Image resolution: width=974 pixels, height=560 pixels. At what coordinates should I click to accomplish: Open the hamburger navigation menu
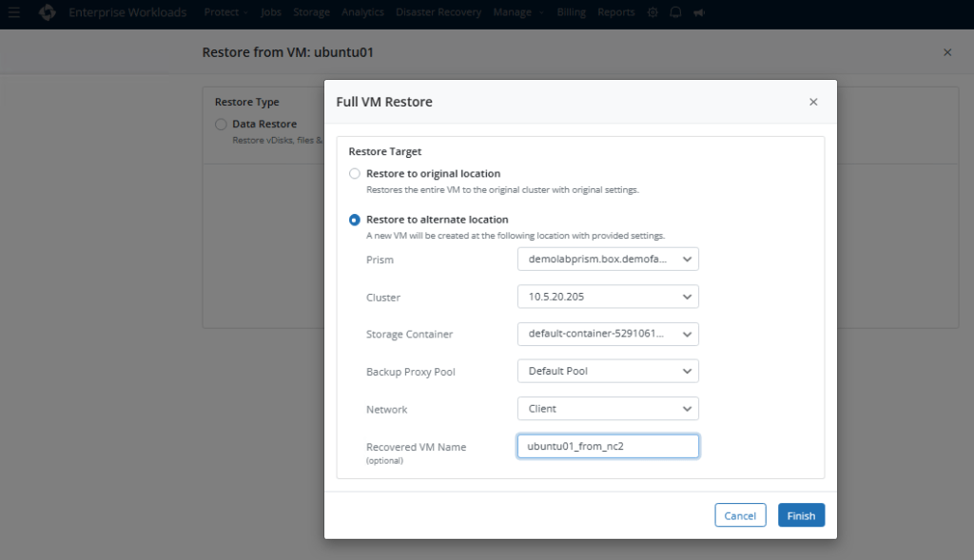pyautogui.click(x=14, y=13)
